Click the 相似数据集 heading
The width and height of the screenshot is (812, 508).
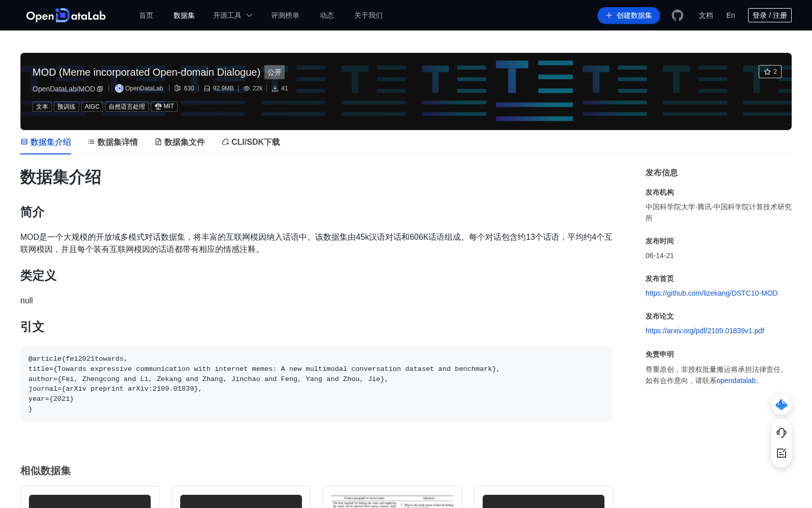coord(46,471)
